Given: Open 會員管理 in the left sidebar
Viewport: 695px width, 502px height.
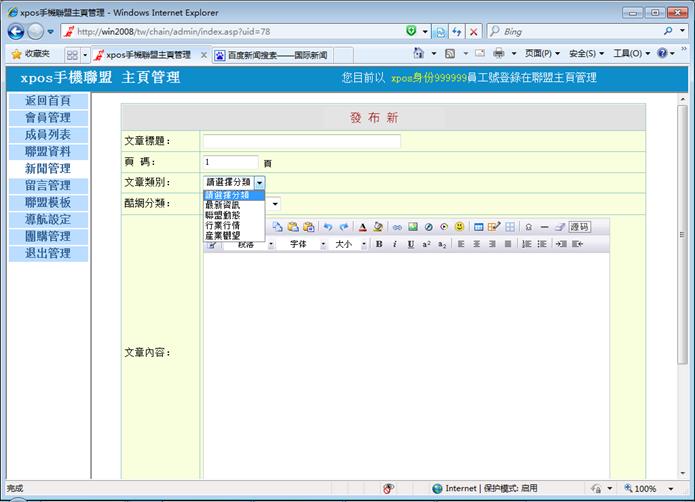Looking at the screenshot, I should click(x=47, y=118).
